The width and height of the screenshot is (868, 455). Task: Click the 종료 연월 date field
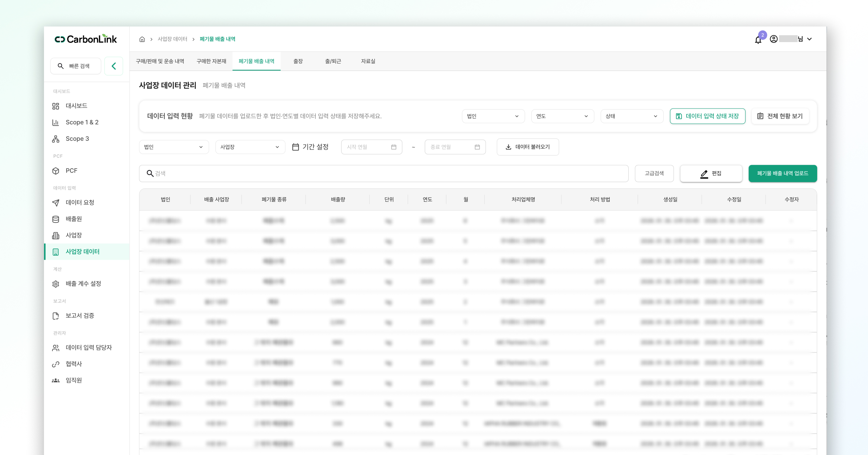[x=455, y=147]
